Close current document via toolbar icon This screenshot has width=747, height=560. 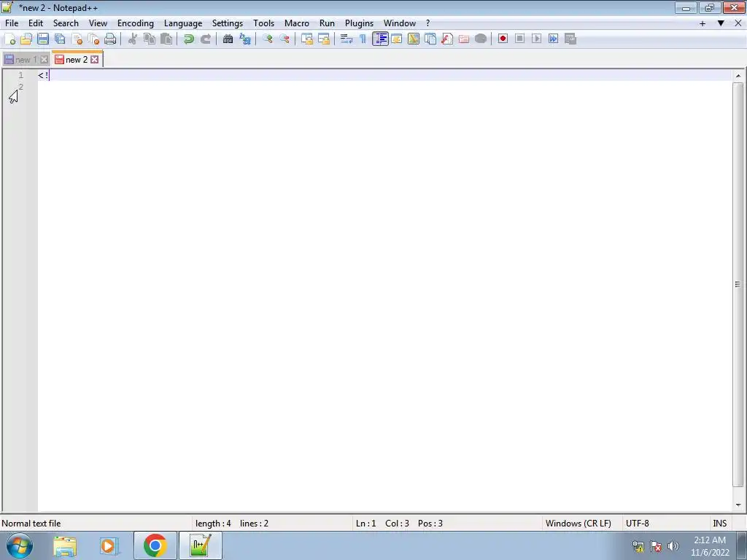click(77, 39)
